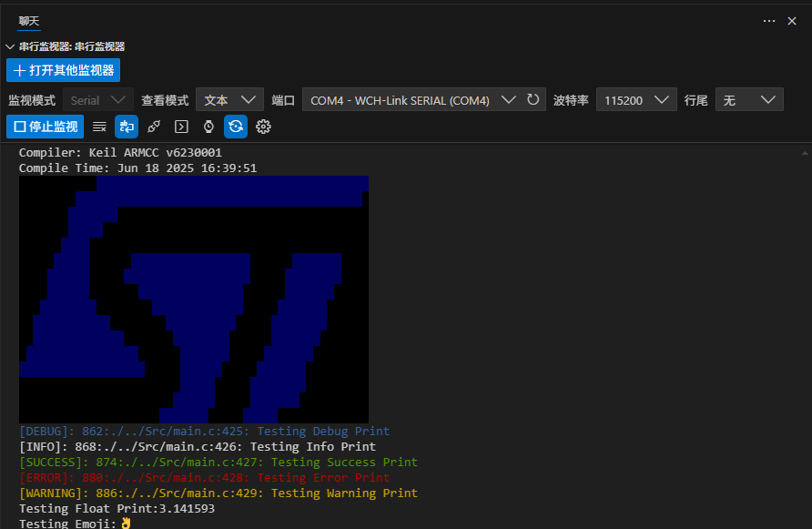812x529 pixels.
Task: Refresh the COM port list
Action: 532,99
